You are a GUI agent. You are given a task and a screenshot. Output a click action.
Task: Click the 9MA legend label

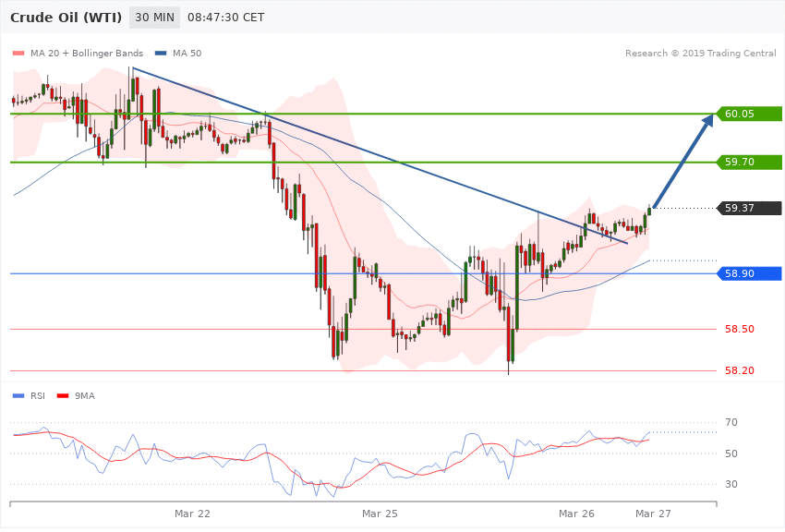coord(85,396)
